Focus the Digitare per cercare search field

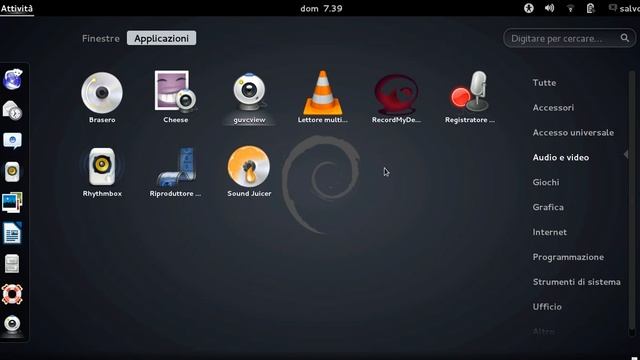569,38
